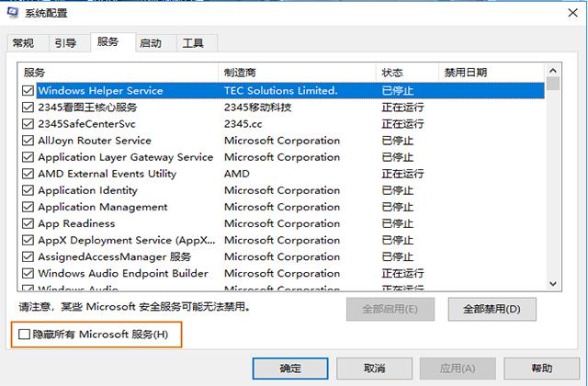The width and height of the screenshot is (588, 386).
Task: Click the 帮助 button
Action: point(541,368)
